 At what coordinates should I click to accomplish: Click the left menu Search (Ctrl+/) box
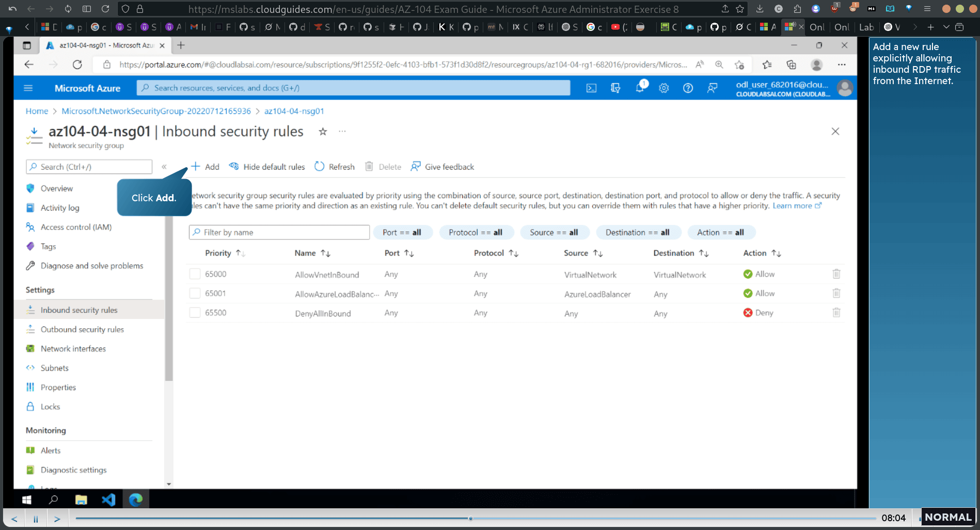89,167
